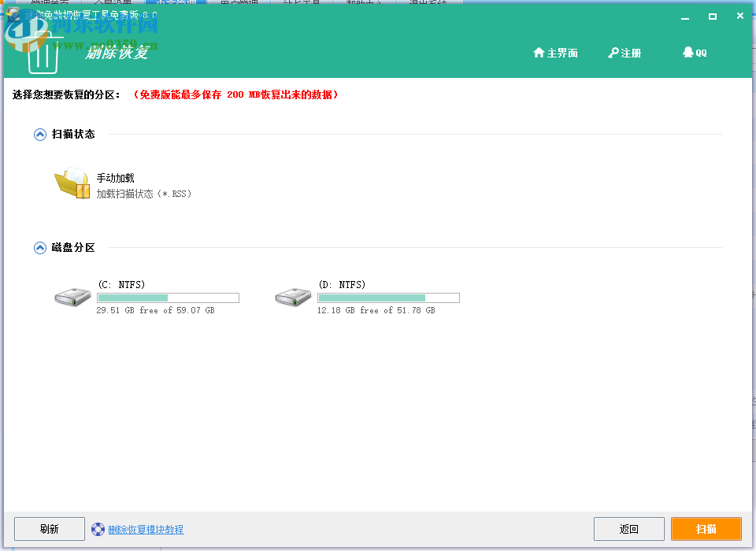Click the blue globe icon near the tutorial link
Viewport: 756px width, 551px height.
click(98, 529)
